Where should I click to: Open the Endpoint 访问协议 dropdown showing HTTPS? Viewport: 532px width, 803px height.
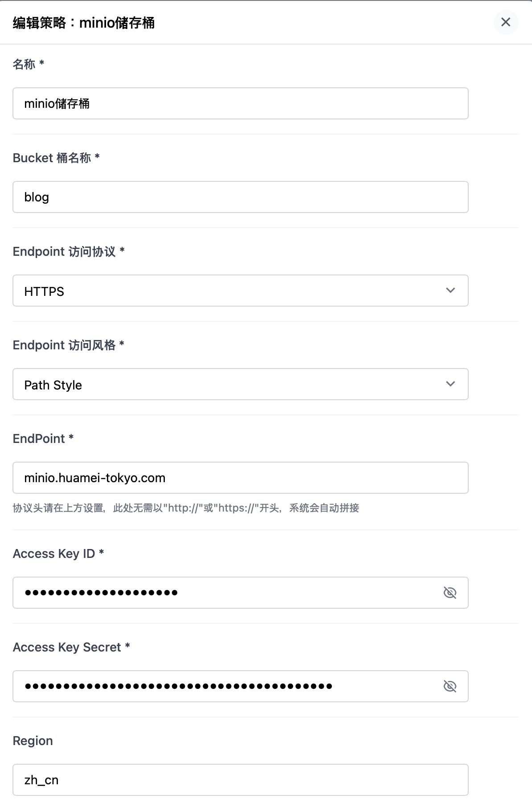point(241,291)
